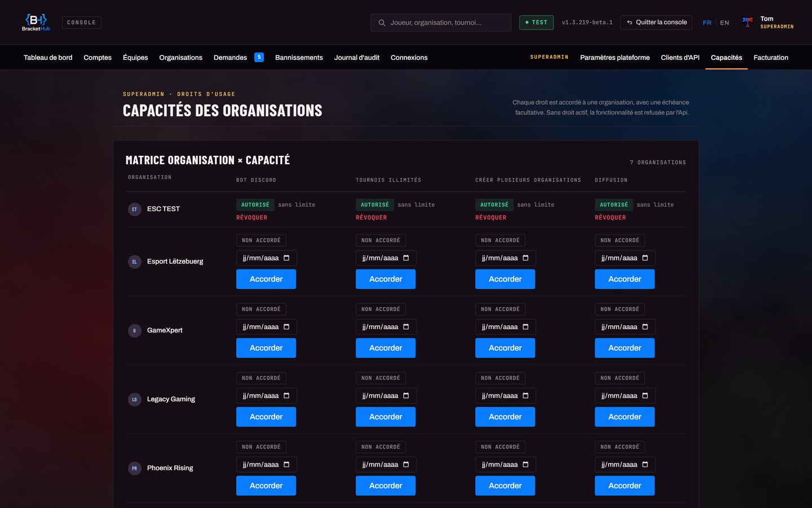The height and width of the screenshot is (508, 812).
Task: Open calendar picker for GameXpert Tournois illimités
Action: pos(406,327)
